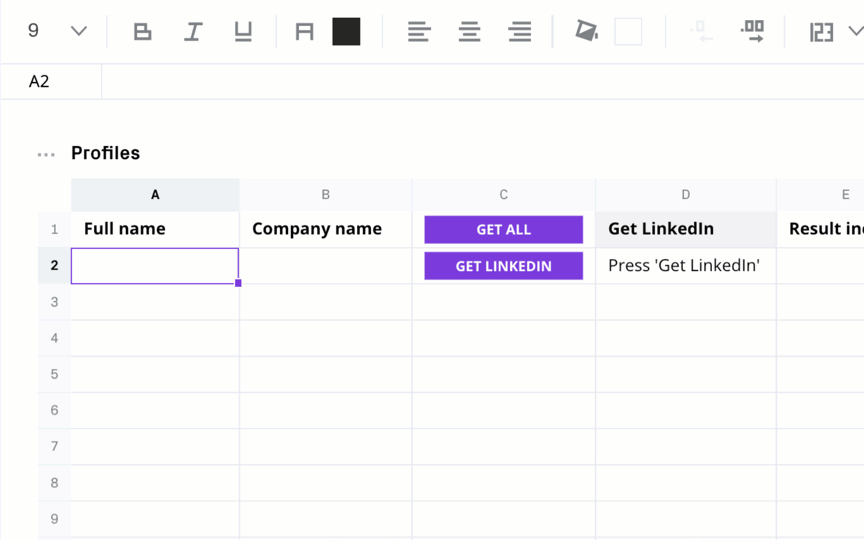Select column C header

point(504,195)
